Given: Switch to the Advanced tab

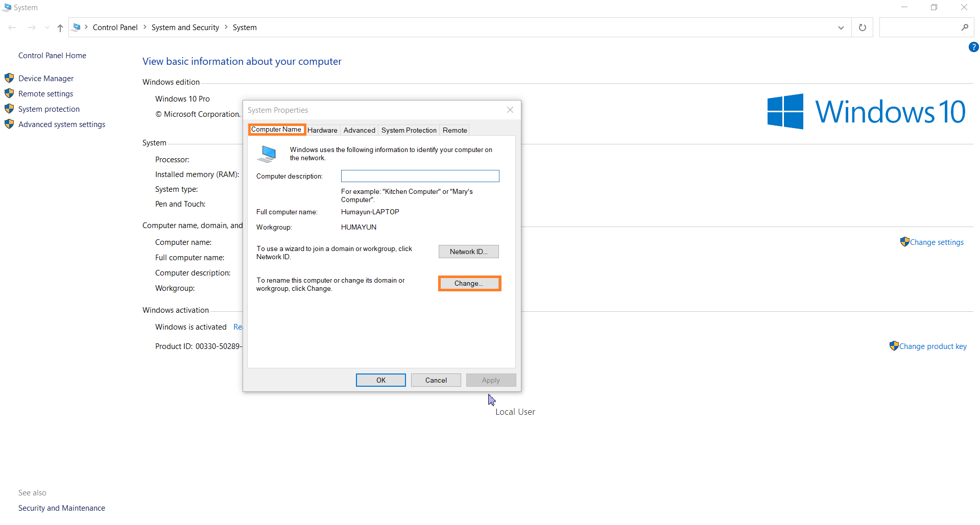Looking at the screenshot, I should tap(359, 131).
